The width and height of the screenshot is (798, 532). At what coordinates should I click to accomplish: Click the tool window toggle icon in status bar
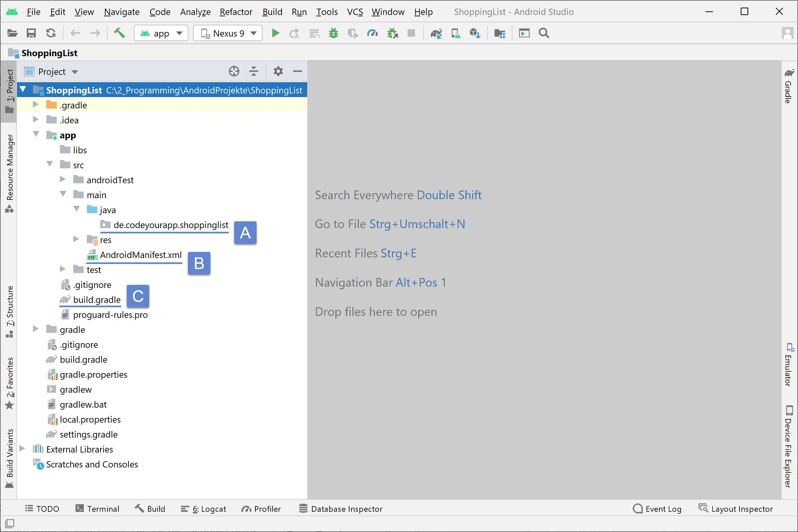pos(10,523)
